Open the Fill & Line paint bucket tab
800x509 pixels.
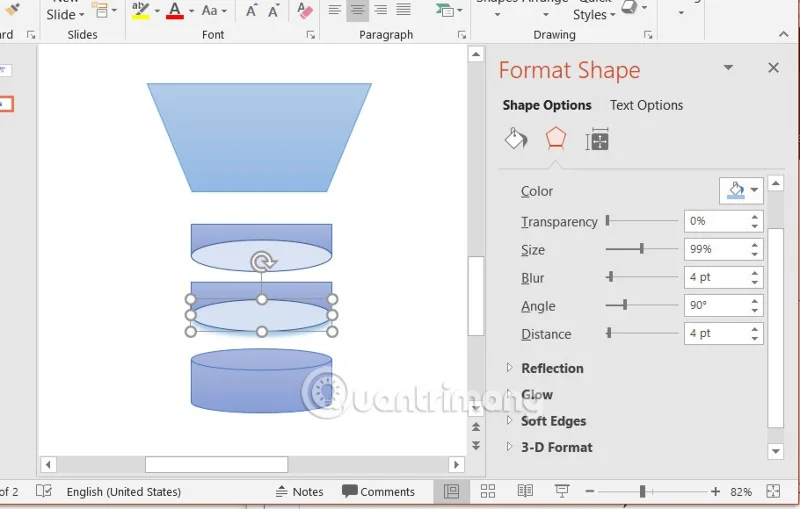coord(516,138)
